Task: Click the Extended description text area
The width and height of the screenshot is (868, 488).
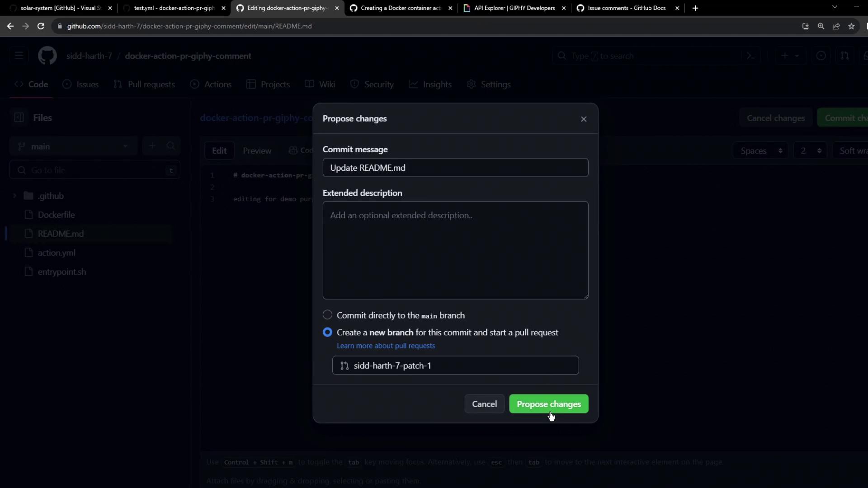Action: coord(455,250)
